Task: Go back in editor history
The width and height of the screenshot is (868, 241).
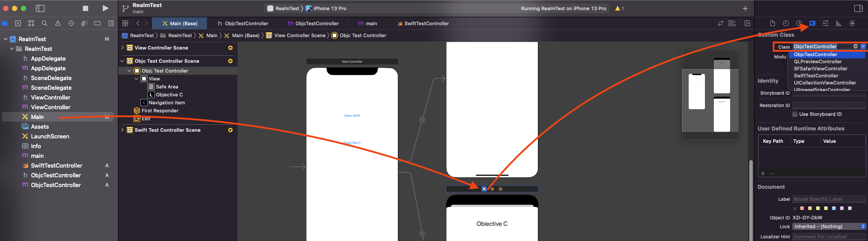Action: click(138, 23)
